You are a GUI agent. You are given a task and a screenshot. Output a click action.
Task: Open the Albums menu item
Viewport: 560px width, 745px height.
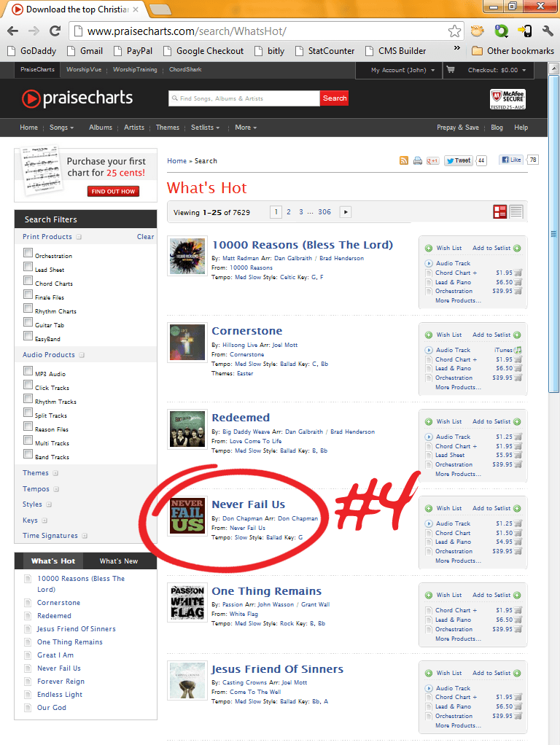[101, 128]
